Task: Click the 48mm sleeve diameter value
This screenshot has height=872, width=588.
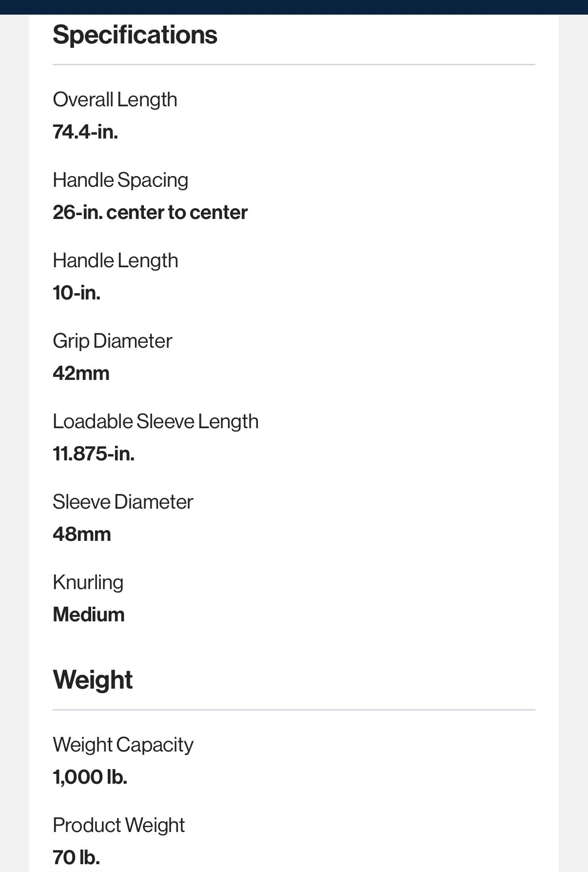Action: [x=82, y=535]
